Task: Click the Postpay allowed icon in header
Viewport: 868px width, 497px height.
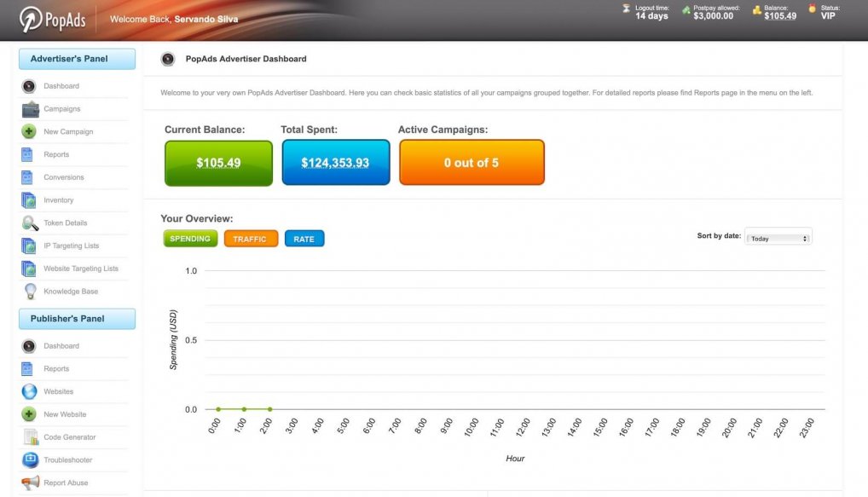Action: coord(686,9)
